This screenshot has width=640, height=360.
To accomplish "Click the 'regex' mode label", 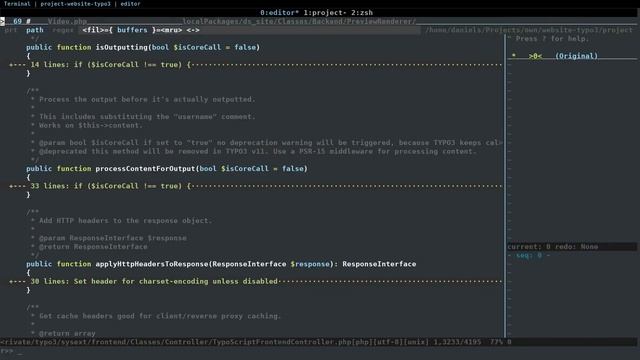I will click(63, 30).
